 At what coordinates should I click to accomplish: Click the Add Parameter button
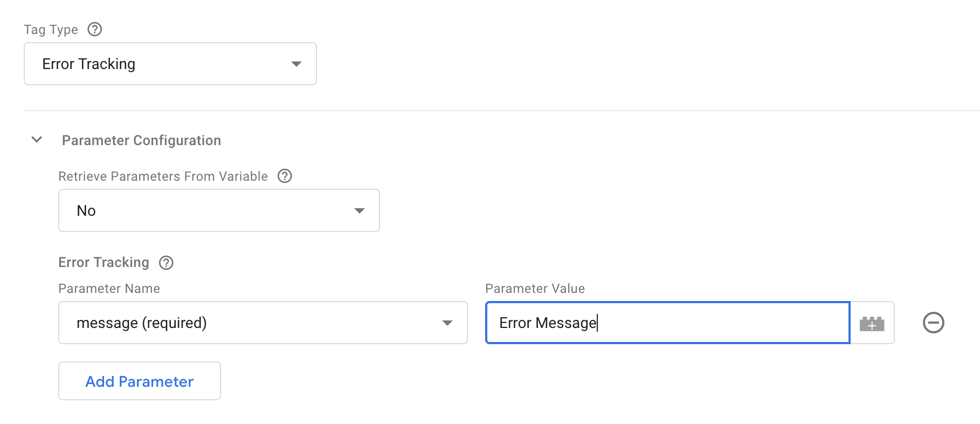click(x=139, y=381)
